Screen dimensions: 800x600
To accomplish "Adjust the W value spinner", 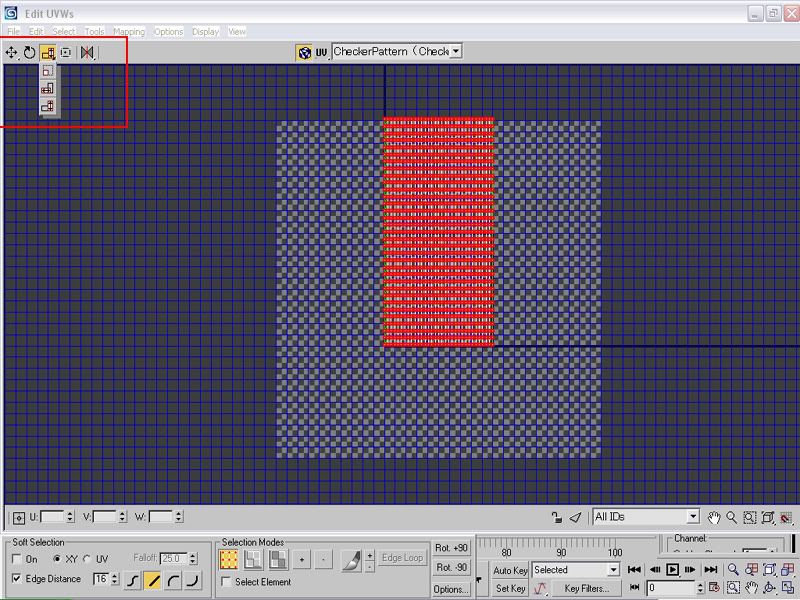I will pyautogui.click(x=179, y=517).
